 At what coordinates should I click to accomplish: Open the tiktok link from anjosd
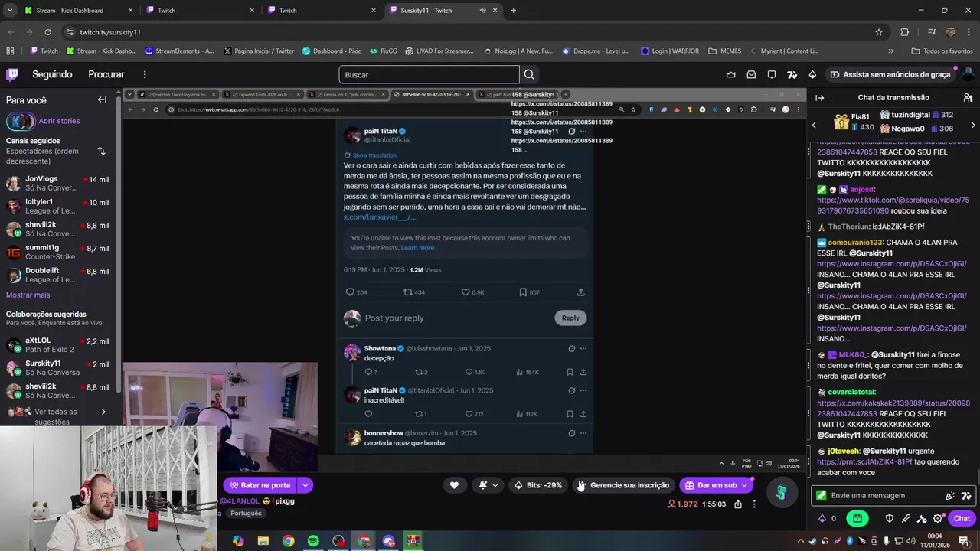click(x=893, y=205)
